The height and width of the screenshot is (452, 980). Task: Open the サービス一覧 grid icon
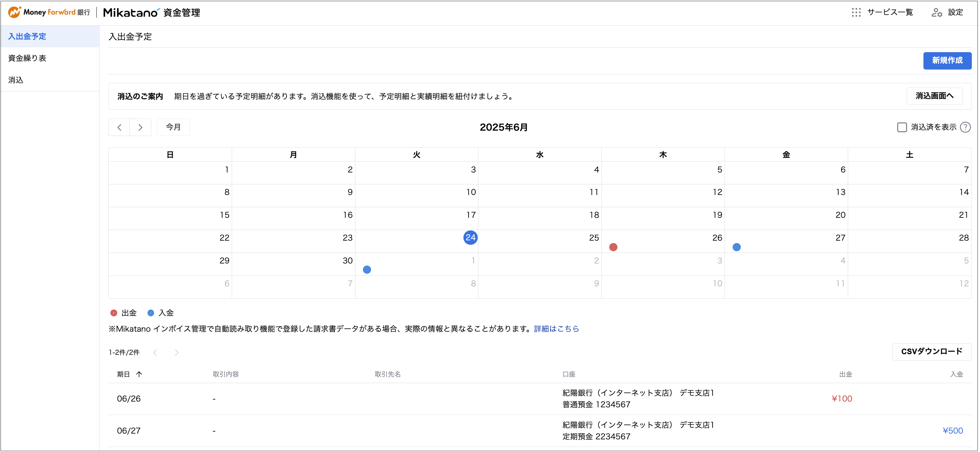click(x=856, y=13)
